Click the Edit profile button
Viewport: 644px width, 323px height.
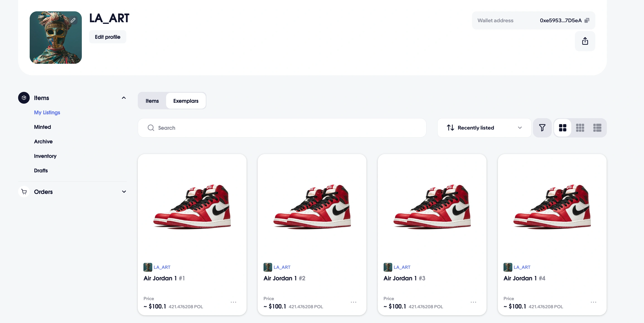click(x=107, y=37)
